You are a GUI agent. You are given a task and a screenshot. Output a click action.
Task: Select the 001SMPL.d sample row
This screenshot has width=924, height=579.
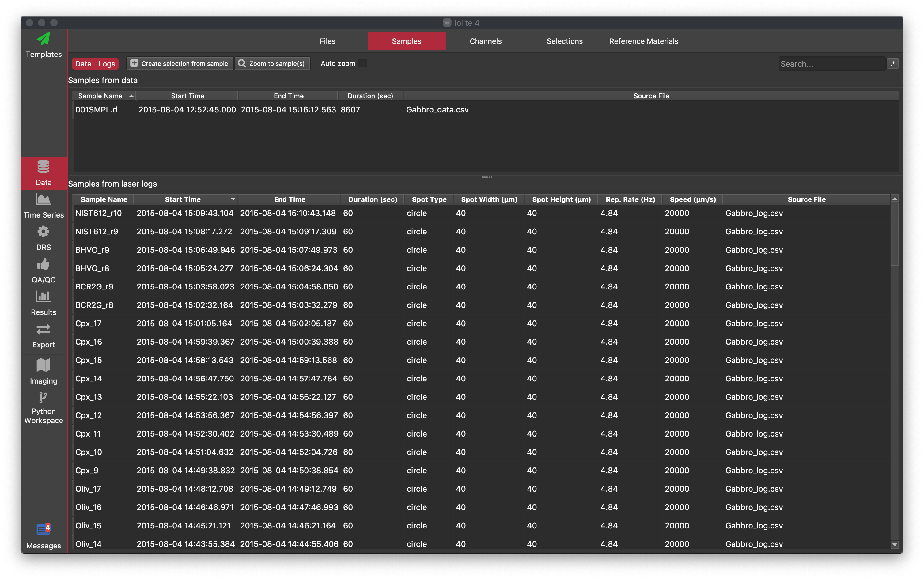pyautogui.click(x=485, y=110)
